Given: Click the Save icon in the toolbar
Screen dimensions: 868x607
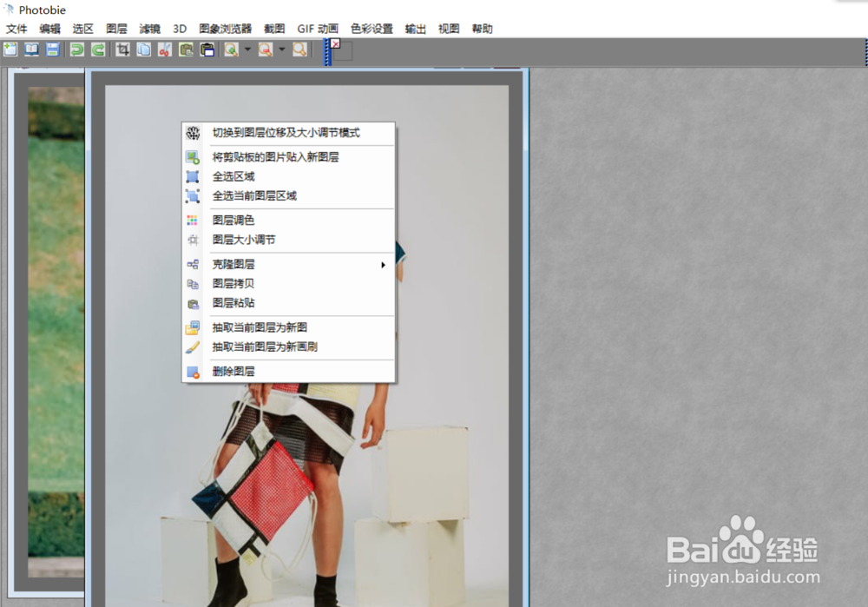Looking at the screenshot, I should pos(52,49).
